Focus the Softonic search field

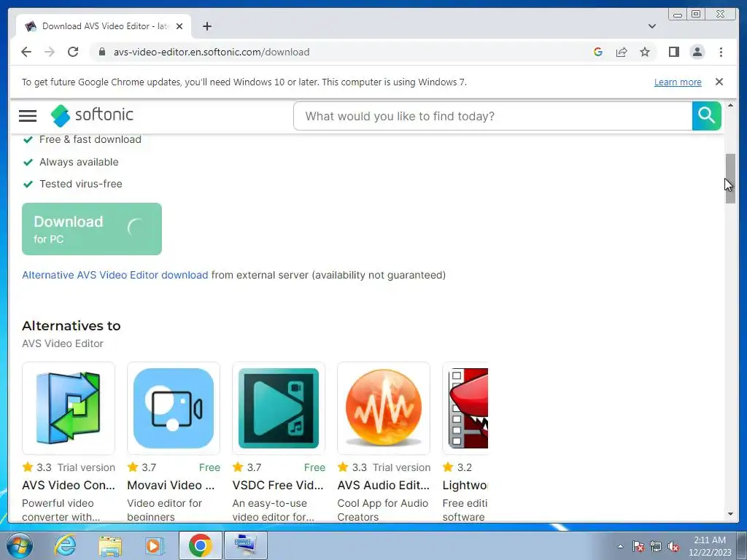coord(492,116)
